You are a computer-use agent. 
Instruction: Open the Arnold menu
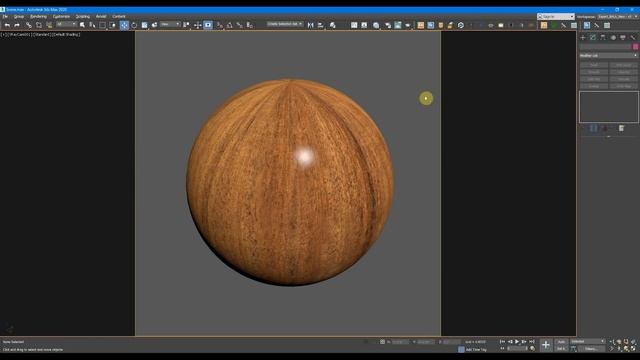click(x=101, y=17)
